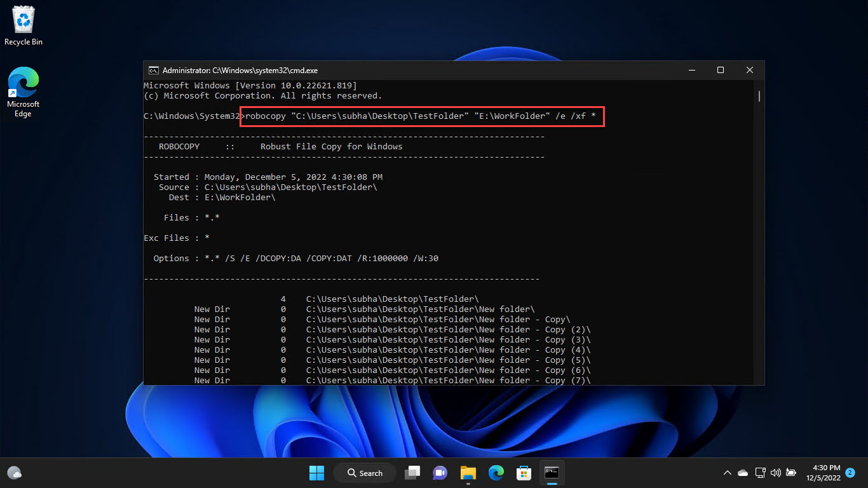Open Microsoft Store from the taskbar

tap(524, 473)
